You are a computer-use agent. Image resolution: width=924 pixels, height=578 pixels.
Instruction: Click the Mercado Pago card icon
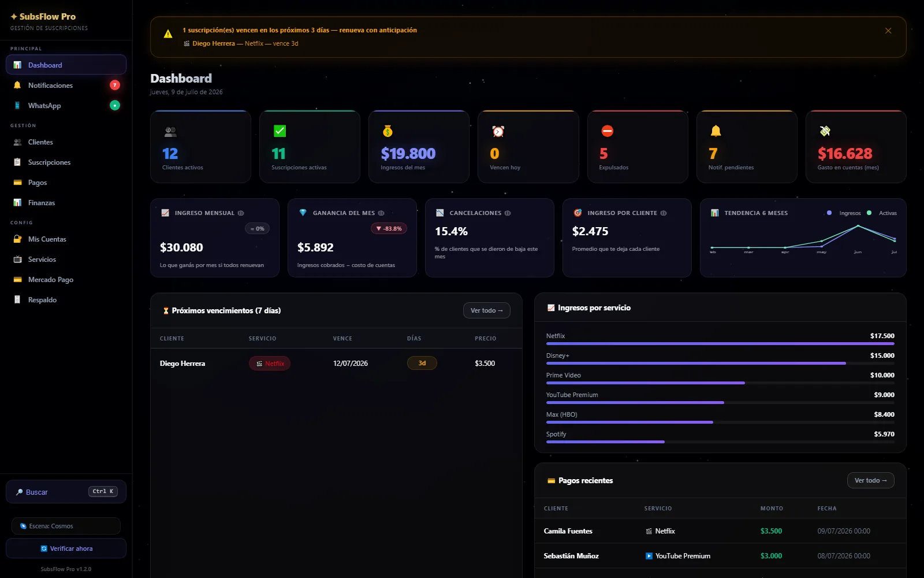pyautogui.click(x=17, y=279)
